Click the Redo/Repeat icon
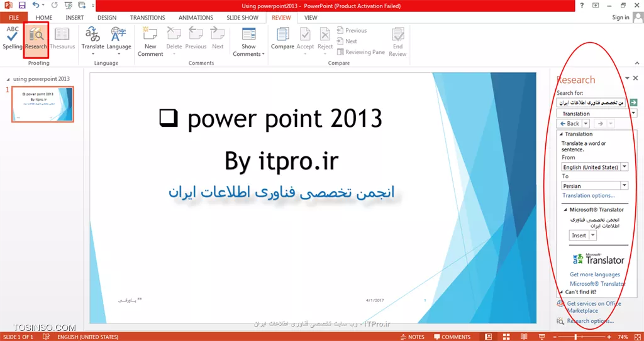Image resolution: width=644 pixels, height=341 pixels. click(55, 6)
